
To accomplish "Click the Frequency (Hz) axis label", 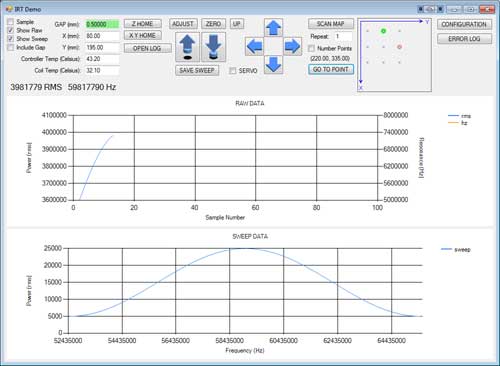I will point(245,350).
